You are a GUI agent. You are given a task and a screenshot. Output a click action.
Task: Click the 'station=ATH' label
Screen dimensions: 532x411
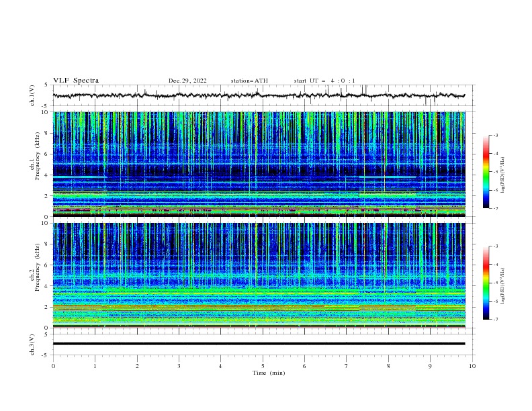249,81
